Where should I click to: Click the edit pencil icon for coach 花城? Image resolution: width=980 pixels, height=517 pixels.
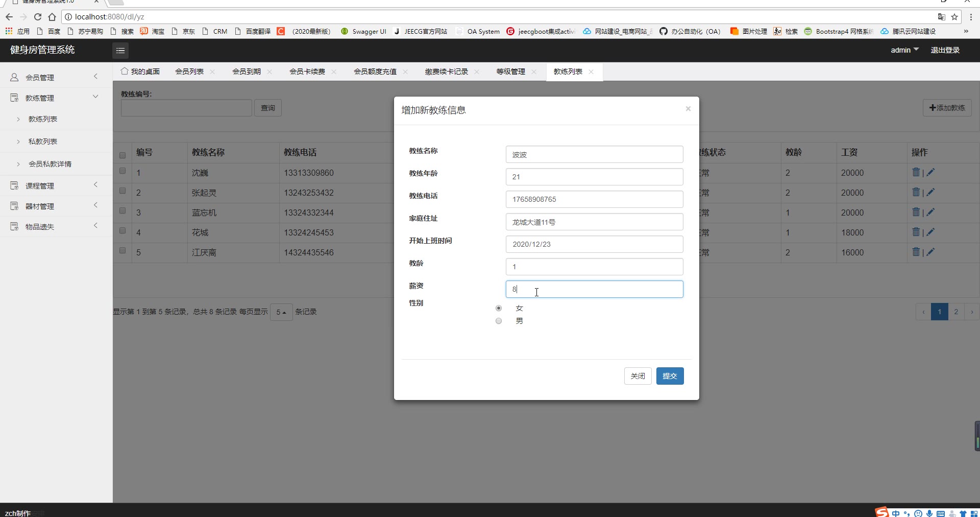930,232
